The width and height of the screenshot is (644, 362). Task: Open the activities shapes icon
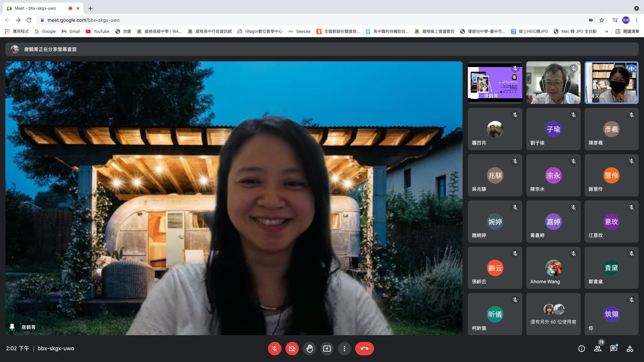pyautogui.click(x=630, y=349)
